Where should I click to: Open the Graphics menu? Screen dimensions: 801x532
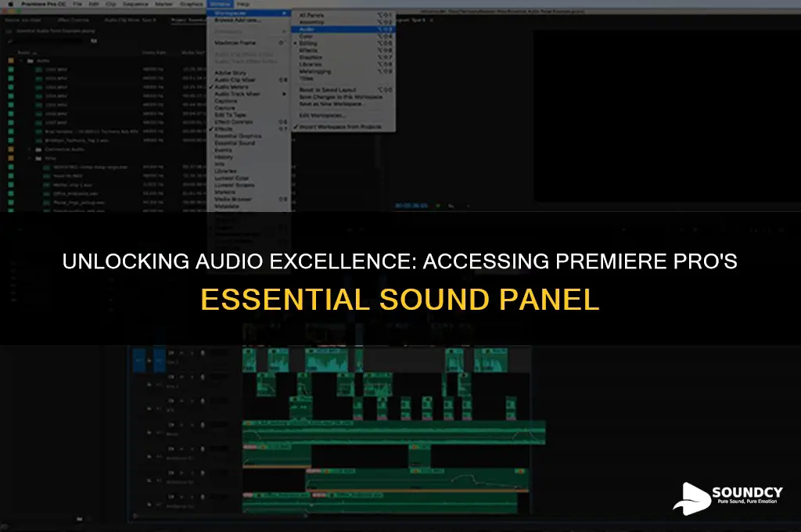click(x=192, y=4)
